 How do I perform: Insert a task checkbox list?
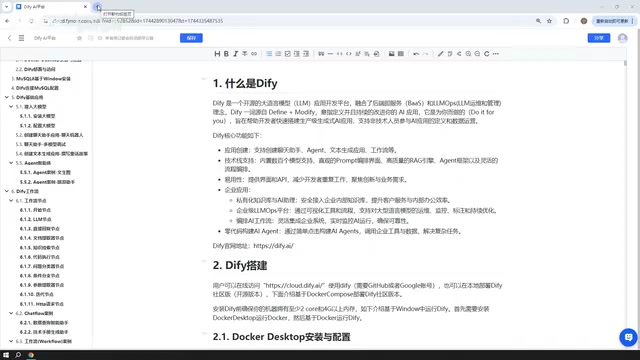point(287,54)
